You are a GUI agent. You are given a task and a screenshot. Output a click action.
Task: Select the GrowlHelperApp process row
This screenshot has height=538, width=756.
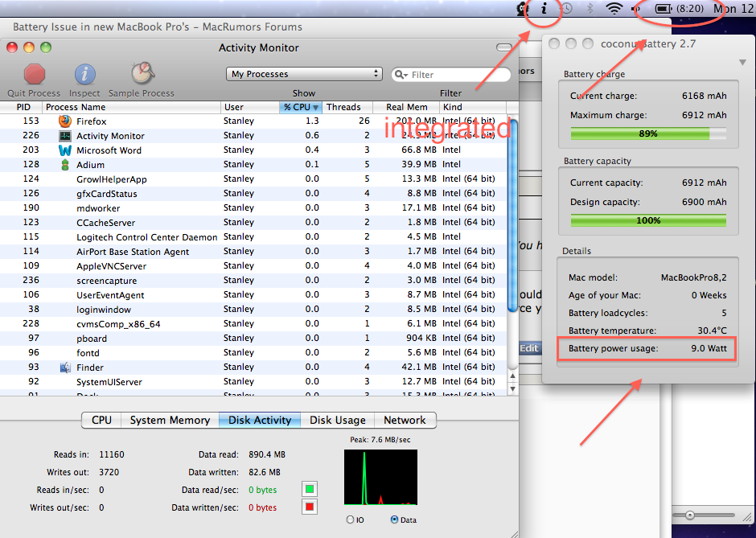point(253,179)
